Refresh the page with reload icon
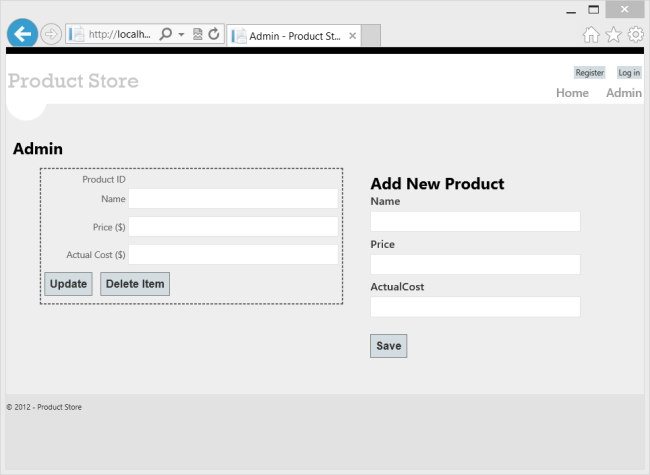This screenshot has height=475, width=650. click(x=213, y=34)
